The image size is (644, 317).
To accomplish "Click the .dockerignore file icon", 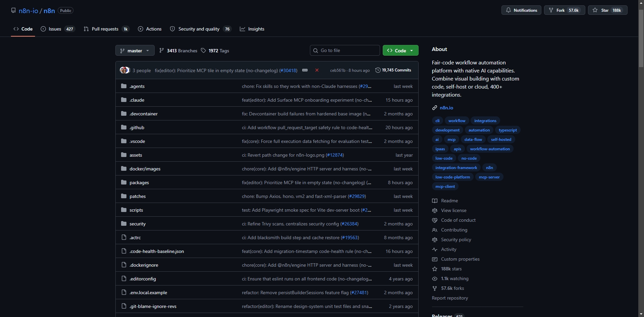I will [124, 265].
